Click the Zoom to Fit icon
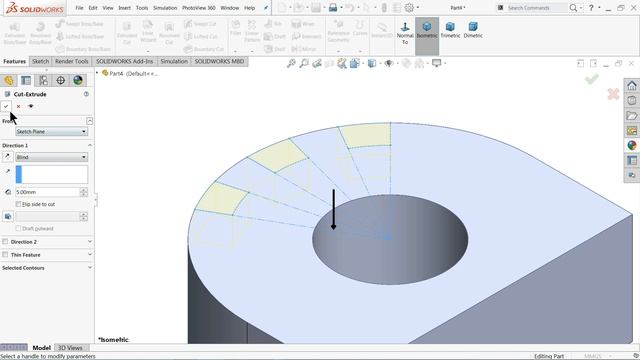The image size is (640, 360). [x=291, y=63]
